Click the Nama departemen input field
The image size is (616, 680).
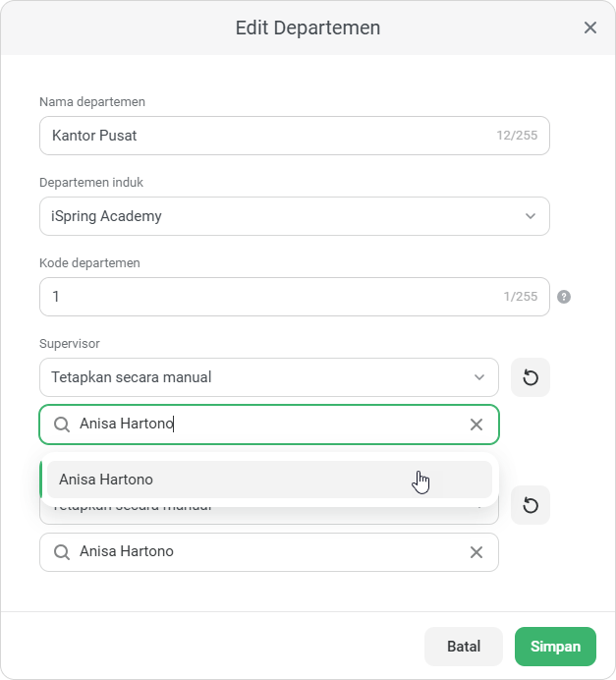point(295,136)
